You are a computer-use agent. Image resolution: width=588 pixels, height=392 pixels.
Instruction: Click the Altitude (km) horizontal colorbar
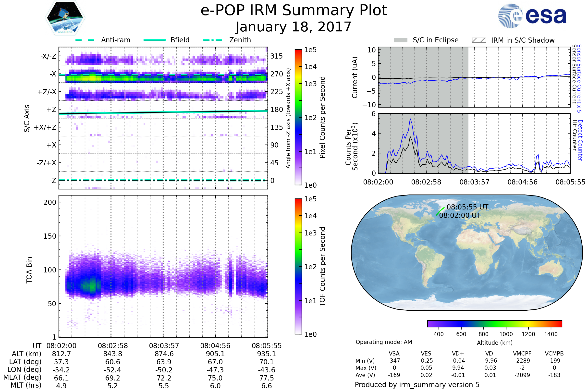(494, 323)
